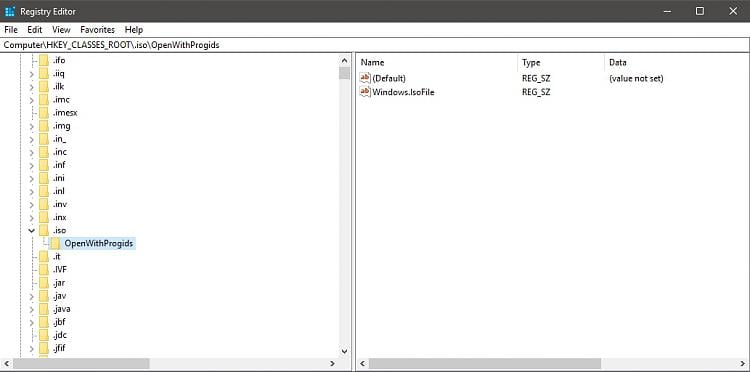
Task: Select the .jfif key label
Action: click(60, 348)
